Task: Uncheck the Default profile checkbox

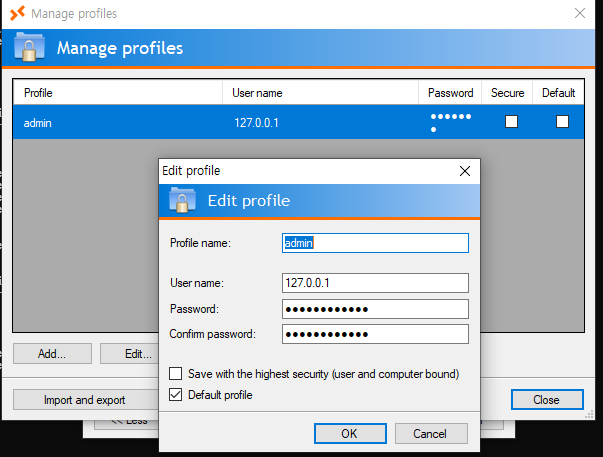Action: coord(176,395)
